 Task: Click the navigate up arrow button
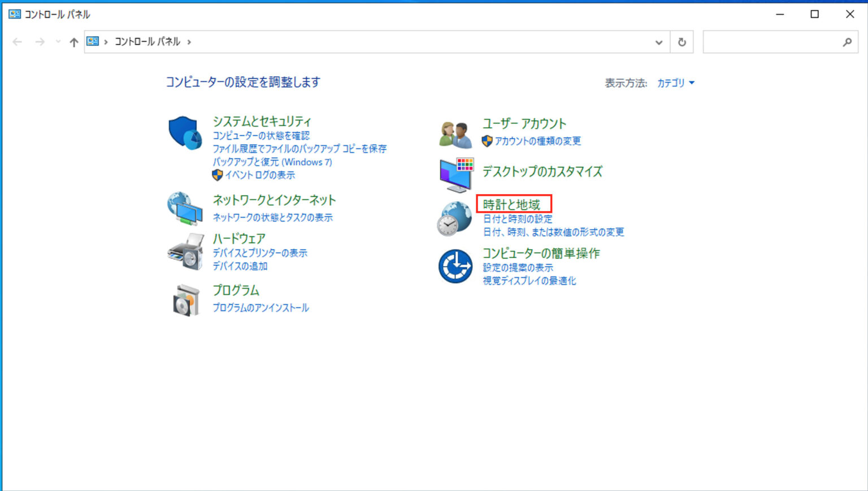73,41
